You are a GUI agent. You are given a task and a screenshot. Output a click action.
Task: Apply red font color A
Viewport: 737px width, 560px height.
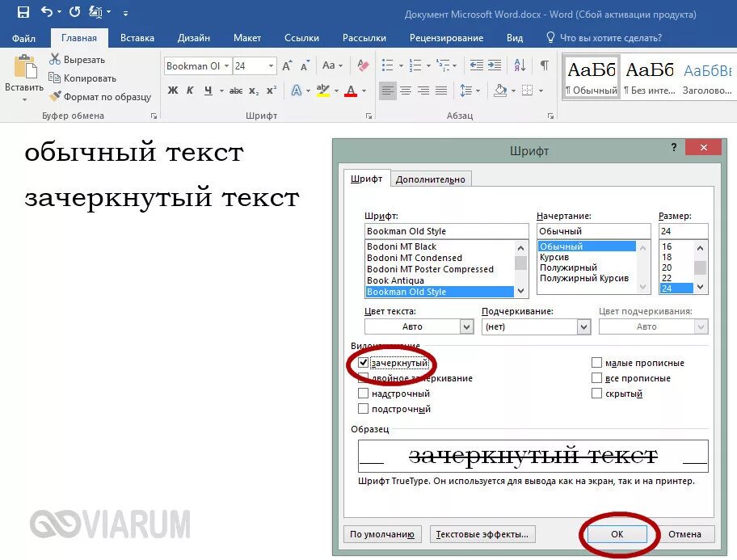point(351,91)
